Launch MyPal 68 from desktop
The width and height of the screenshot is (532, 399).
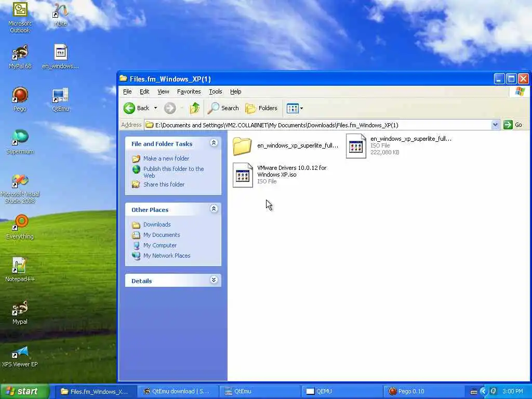(20, 57)
